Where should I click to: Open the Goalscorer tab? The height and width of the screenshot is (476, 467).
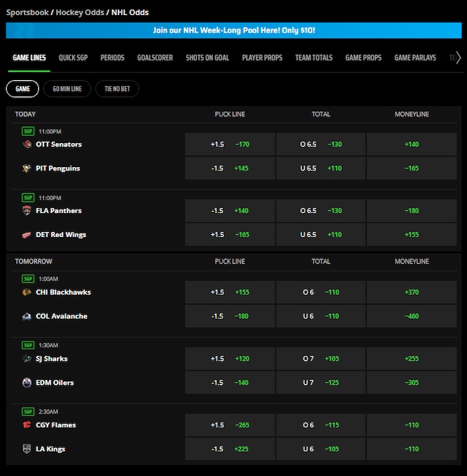coord(155,57)
